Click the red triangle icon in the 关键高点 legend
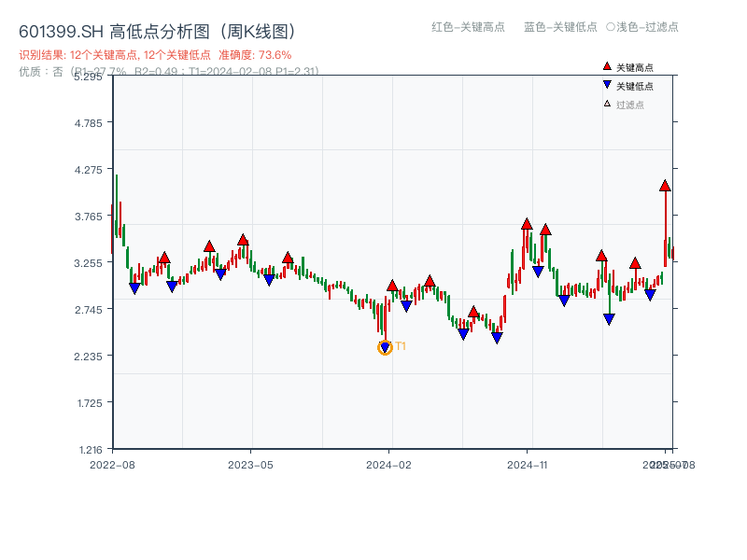 pos(607,67)
